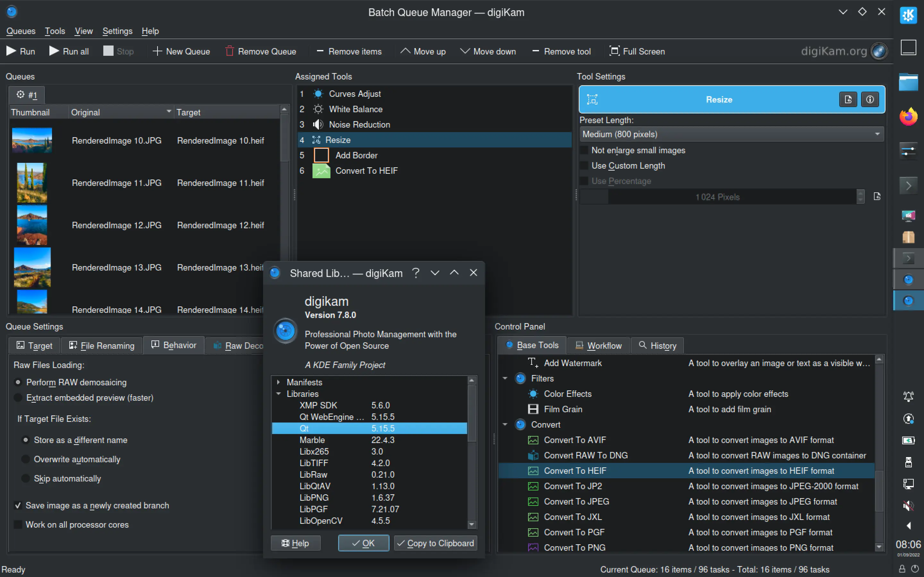Check Work on all processor cores
Screen dimensions: 924x577
pos(18,524)
